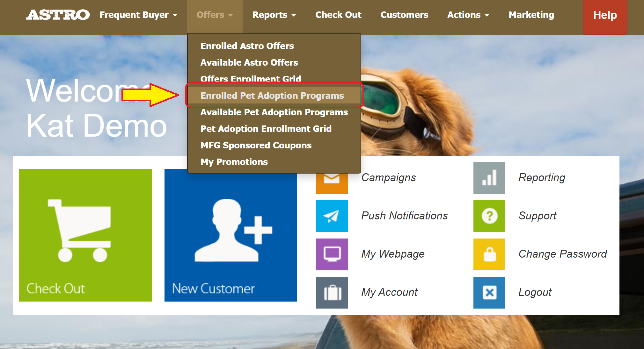Click the red Help button
This screenshot has height=349, width=644.
pyautogui.click(x=605, y=15)
